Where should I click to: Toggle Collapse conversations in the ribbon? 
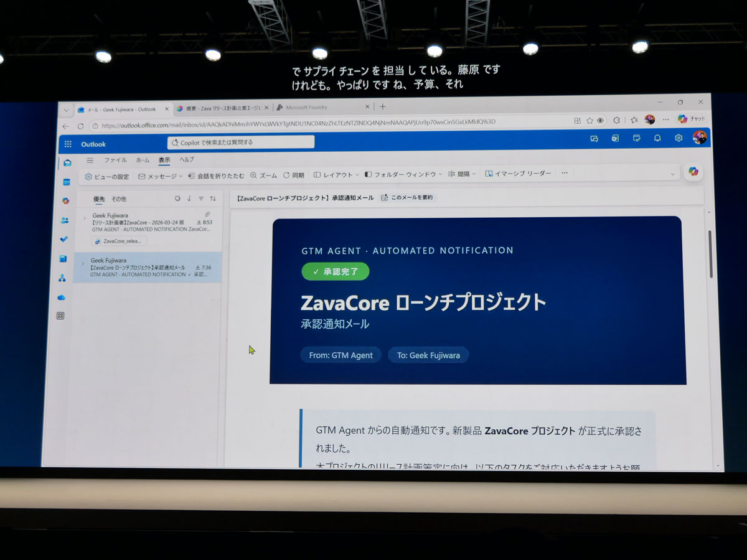point(216,176)
